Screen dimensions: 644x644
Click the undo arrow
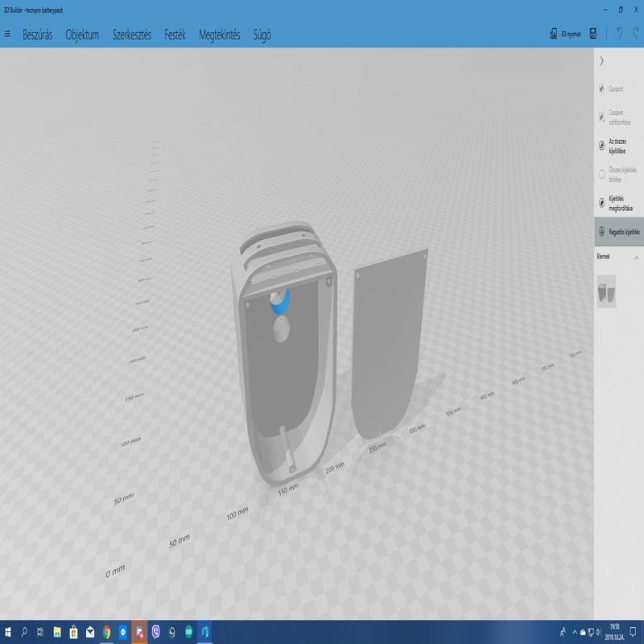tap(619, 34)
